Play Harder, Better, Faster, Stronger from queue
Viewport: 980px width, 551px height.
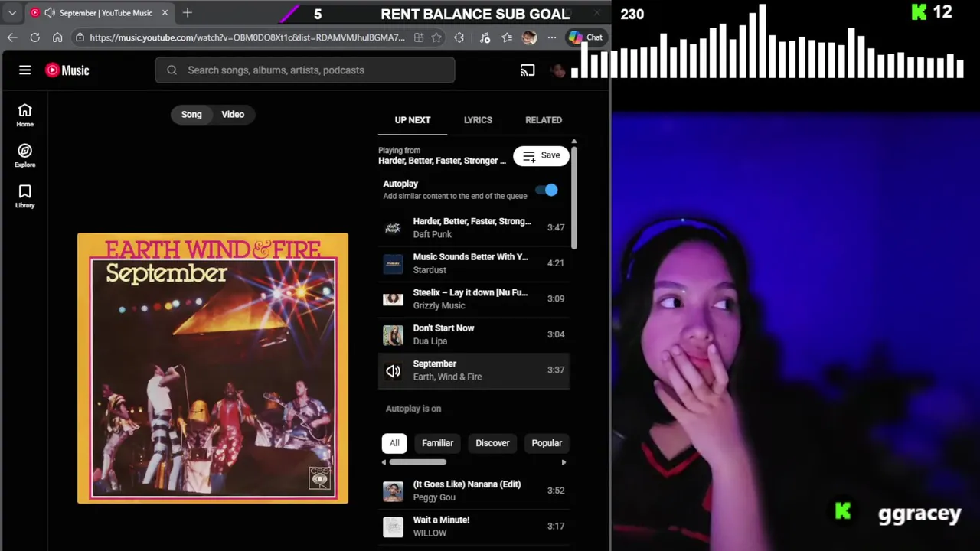tap(474, 228)
